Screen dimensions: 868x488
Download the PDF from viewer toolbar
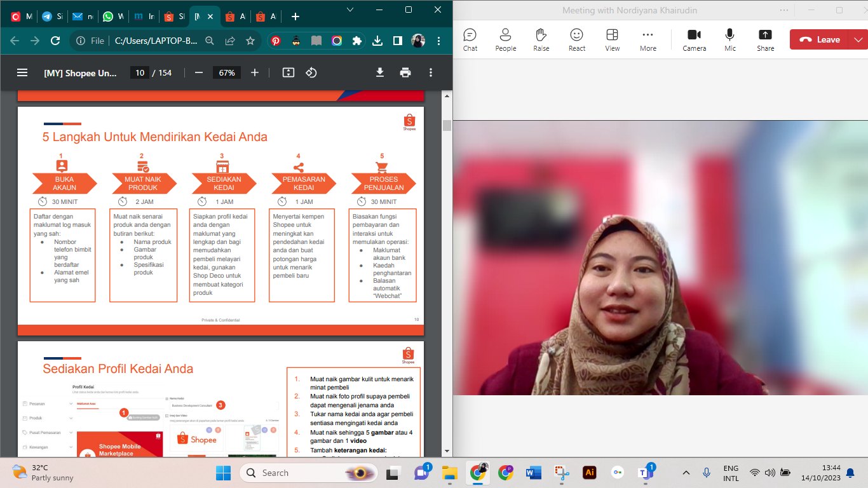pyautogui.click(x=380, y=72)
